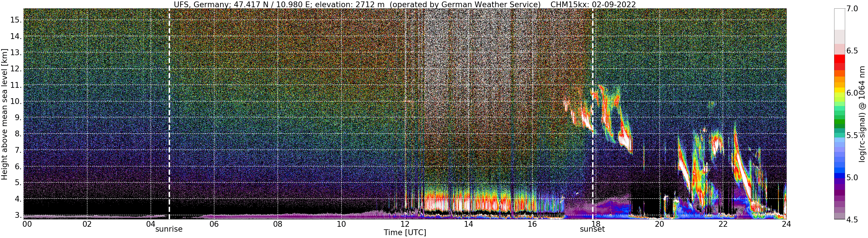
Task: Click the time tick label '20'
Action: pos(659,224)
